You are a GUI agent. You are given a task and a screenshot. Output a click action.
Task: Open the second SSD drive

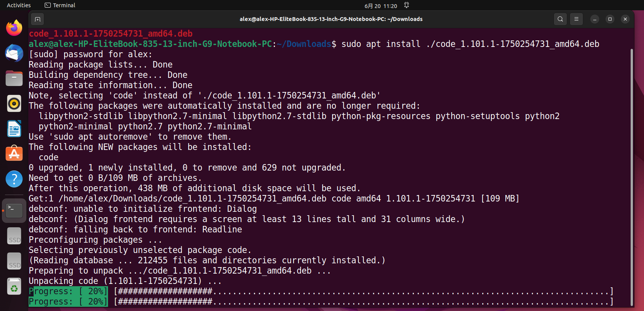pyautogui.click(x=14, y=261)
